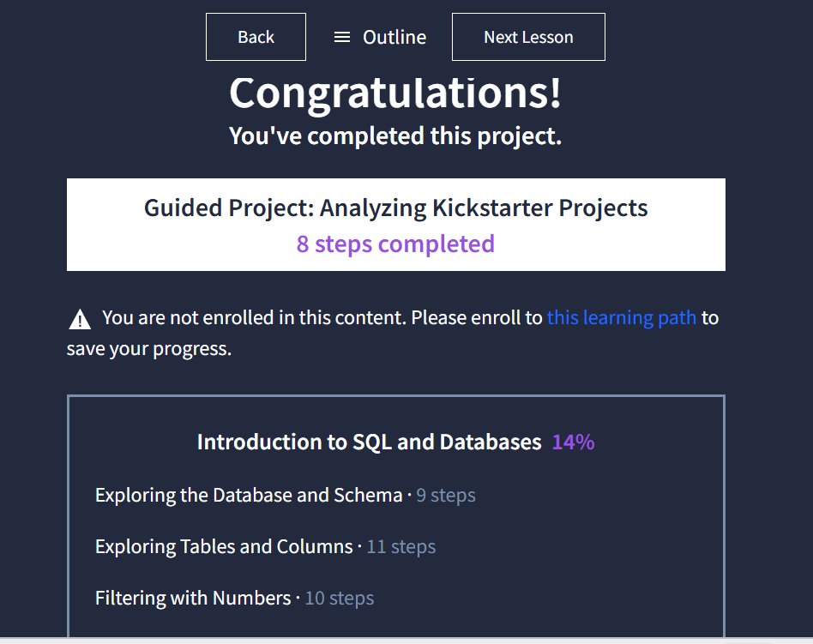The width and height of the screenshot is (813, 644).
Task: Open the Introduction to SQL and Databases heading
Action: [369, 442]
